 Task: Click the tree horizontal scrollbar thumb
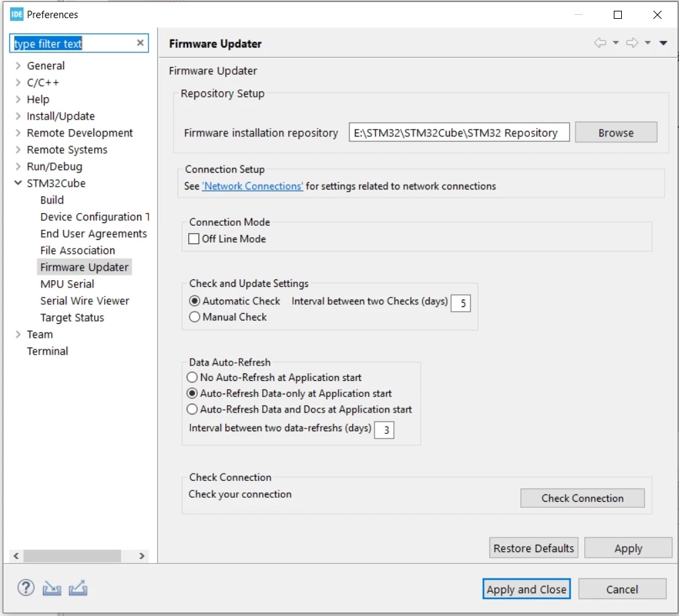(x=72, y=556)
